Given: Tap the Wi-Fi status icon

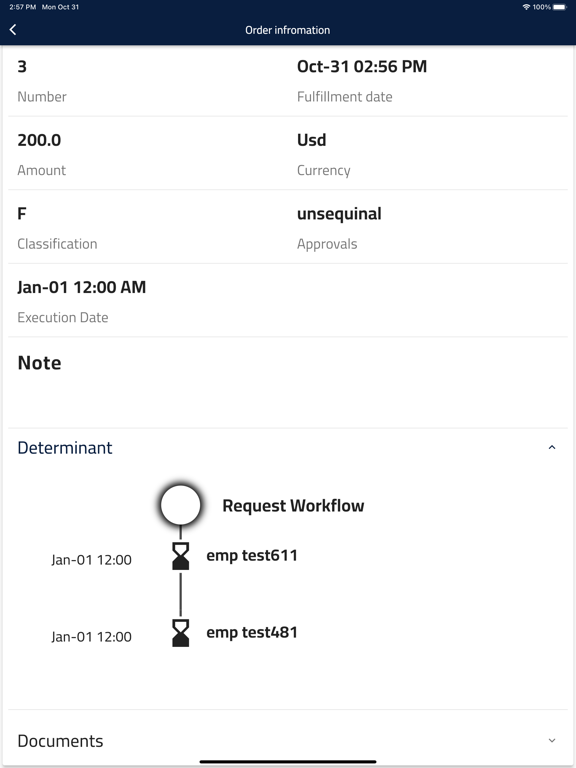Looking at the screenshot, I should pyautogui.click(x=527, y=7).
